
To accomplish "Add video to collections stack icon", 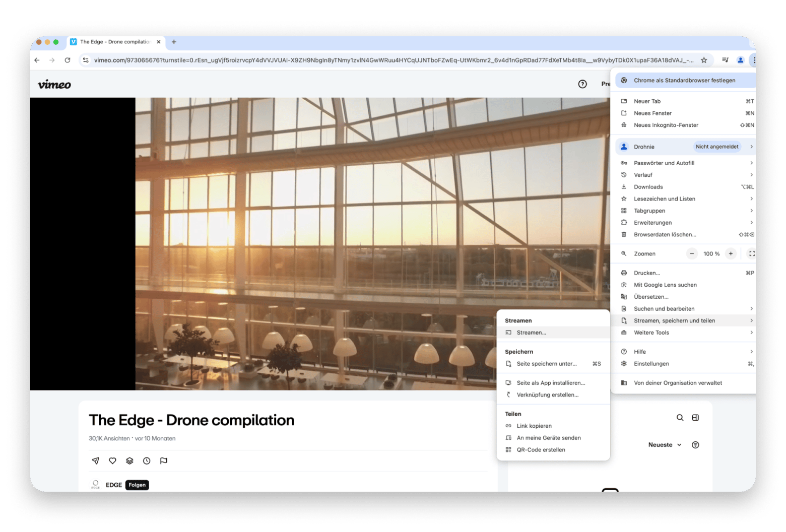I will pos(129,460).
